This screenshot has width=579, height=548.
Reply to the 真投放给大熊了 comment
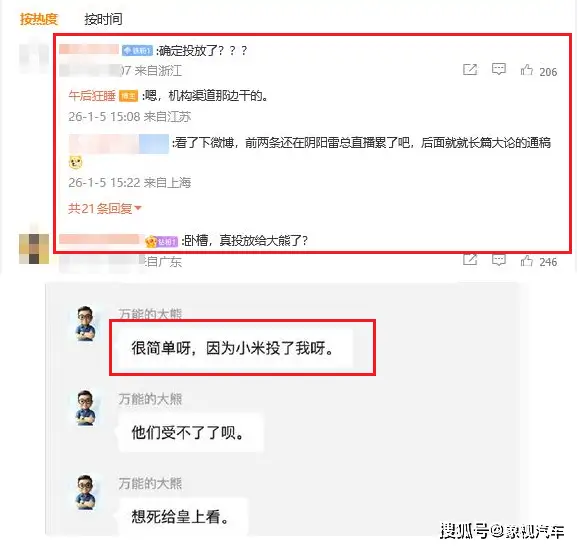tap(499, 260)
